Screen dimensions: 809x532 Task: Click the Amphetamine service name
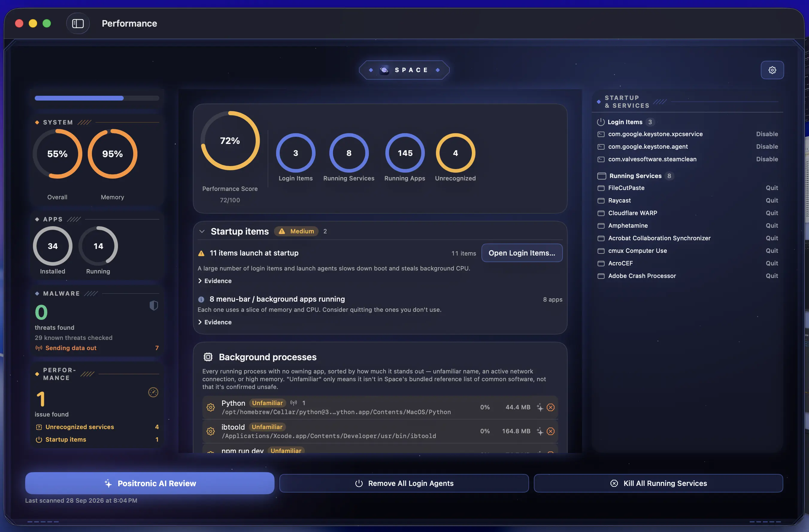tap(628, 226)
